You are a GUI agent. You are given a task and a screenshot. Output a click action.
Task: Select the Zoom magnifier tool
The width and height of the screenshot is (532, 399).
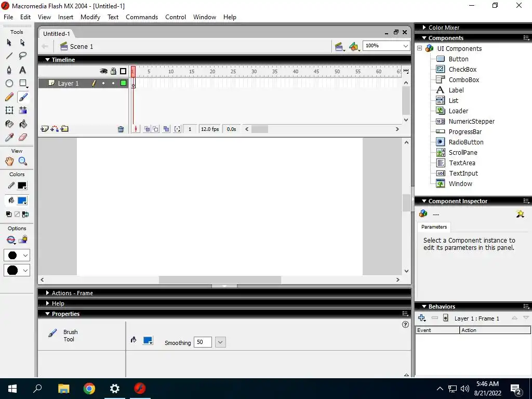tap(23, 161)
